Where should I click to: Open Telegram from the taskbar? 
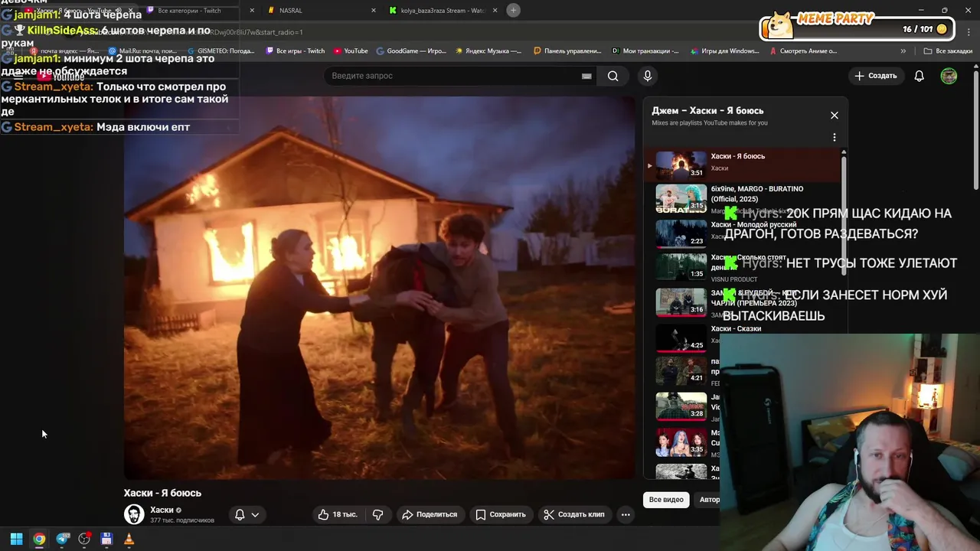click(x=62, y=539)
